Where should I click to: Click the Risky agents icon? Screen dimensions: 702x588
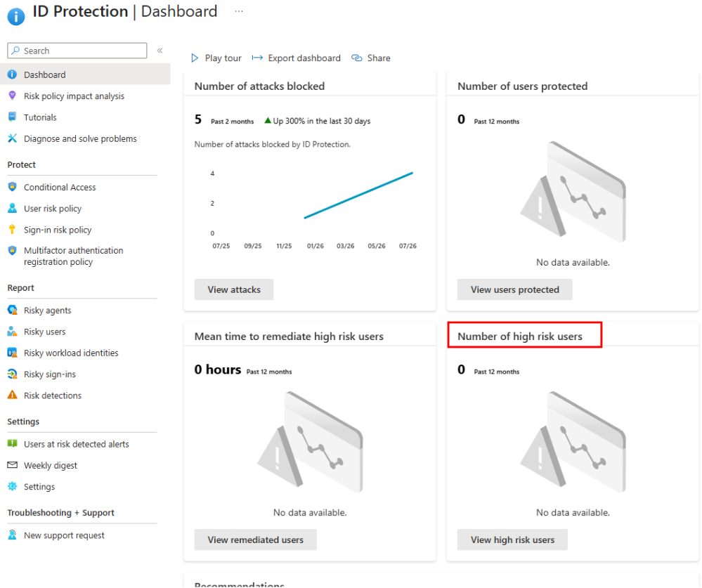pyautogui.click(x=13, y=310)
